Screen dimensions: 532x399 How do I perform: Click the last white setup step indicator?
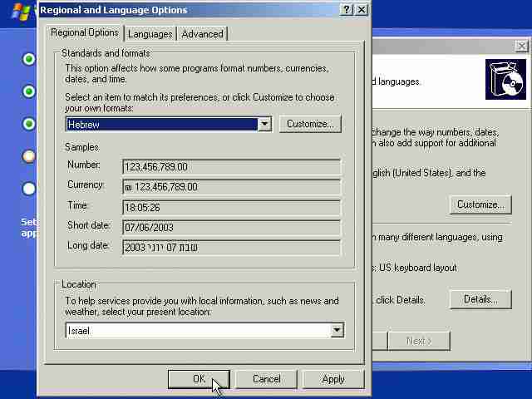[x=29, y=189]
